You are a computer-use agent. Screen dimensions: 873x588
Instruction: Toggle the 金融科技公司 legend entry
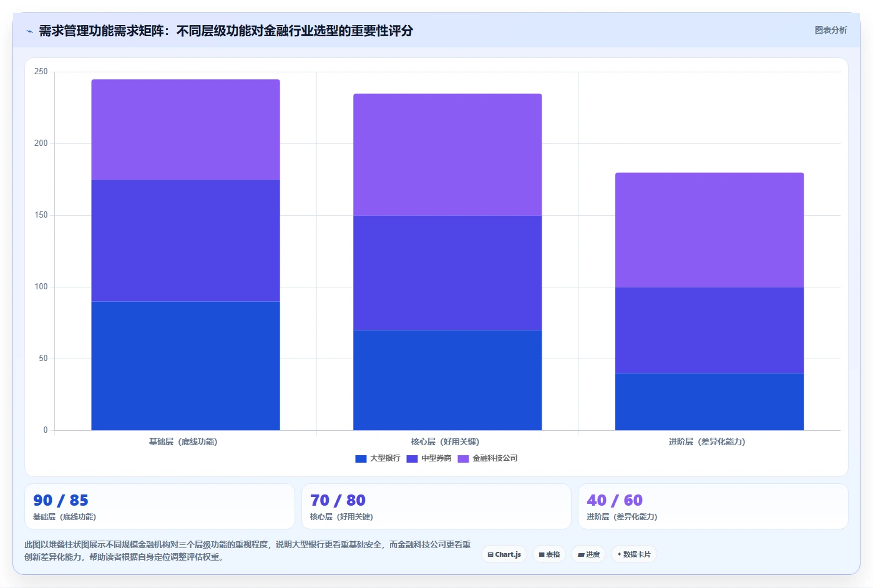click(x=487, y=458)
